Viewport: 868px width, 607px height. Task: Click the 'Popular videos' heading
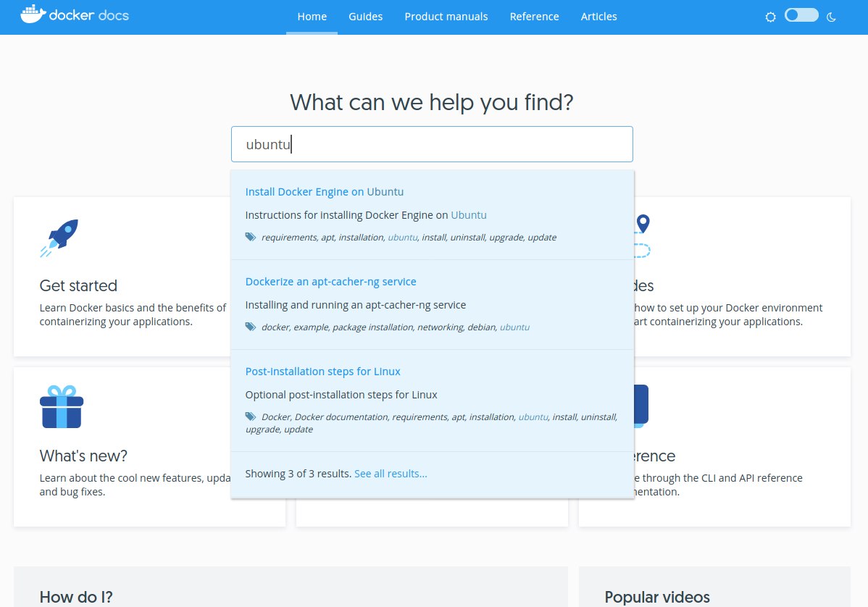(x=657, y=597)
